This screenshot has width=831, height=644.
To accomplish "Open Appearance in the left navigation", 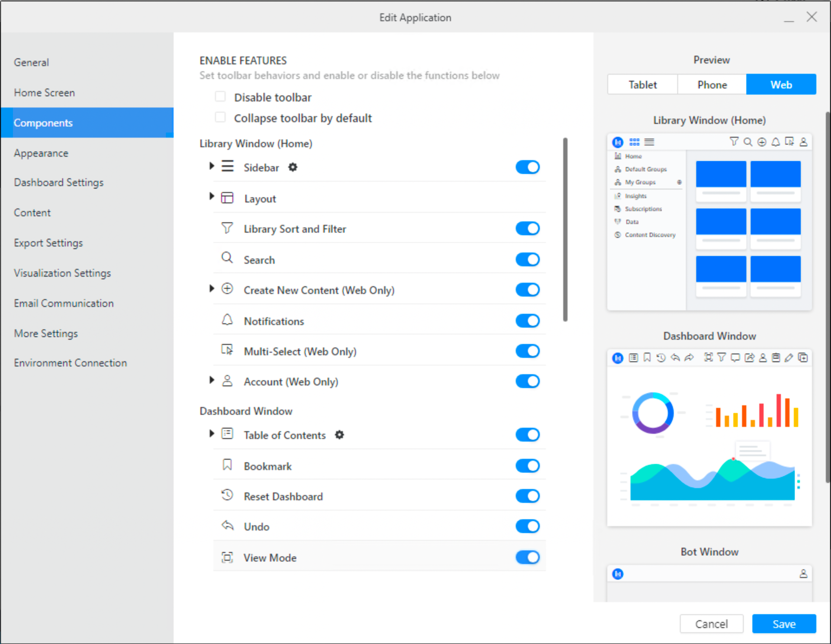I will [x=41, y=153].
